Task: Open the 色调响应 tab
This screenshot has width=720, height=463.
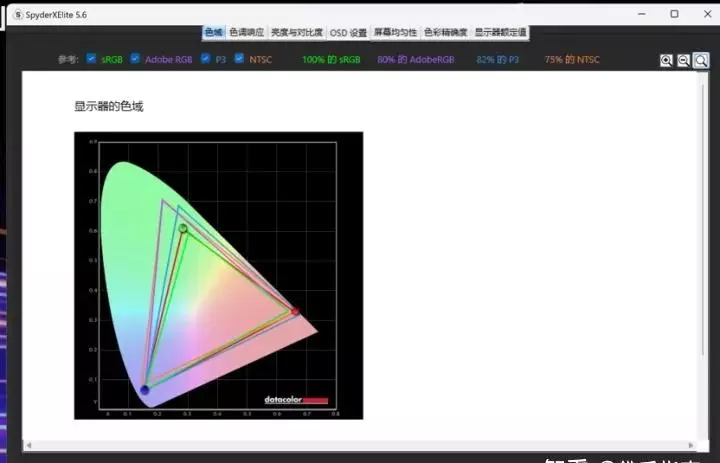Action: pos(246,33)
